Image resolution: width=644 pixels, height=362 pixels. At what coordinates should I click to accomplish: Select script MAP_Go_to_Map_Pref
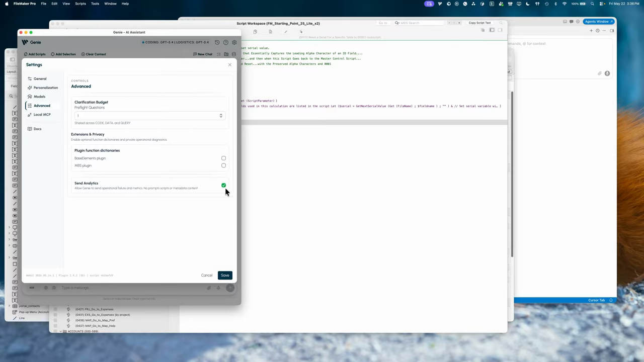click(x=95, y=320)
